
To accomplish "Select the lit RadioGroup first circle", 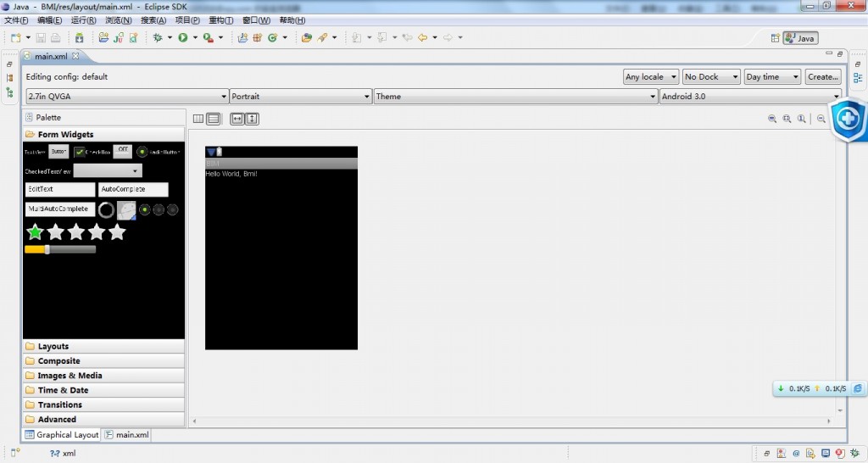I will 144,210.
